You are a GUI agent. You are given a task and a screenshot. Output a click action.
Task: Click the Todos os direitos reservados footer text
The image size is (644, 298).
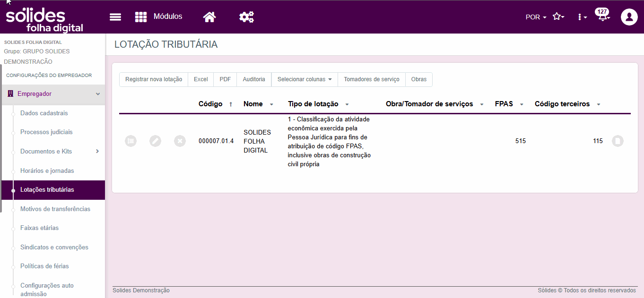pos(600,290)
